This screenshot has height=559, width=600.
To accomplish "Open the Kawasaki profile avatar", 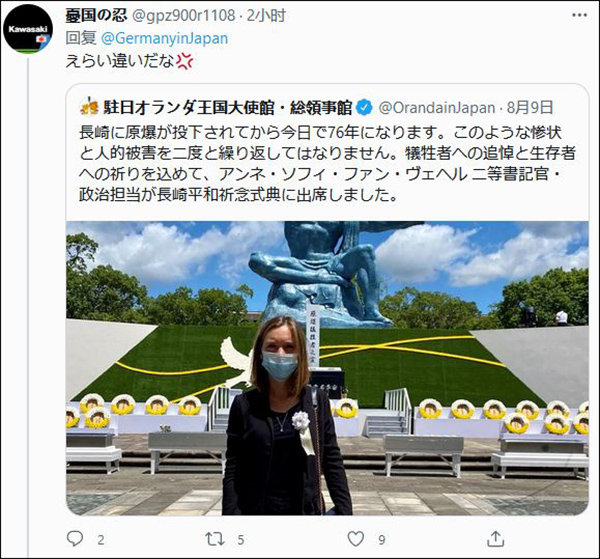I will [x=27, y=29].
